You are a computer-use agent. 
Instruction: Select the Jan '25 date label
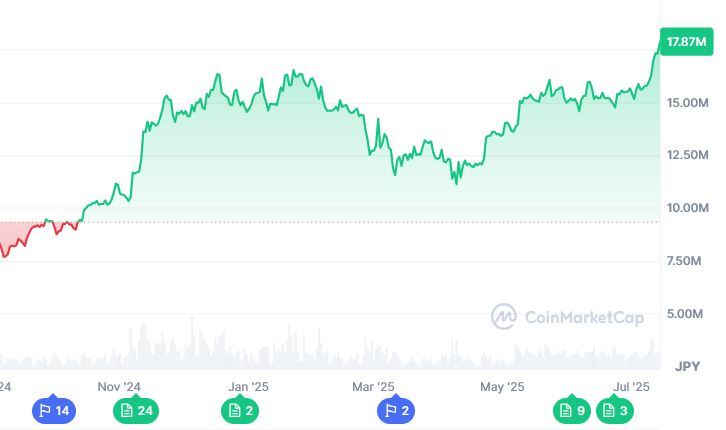tap(248, 387)
